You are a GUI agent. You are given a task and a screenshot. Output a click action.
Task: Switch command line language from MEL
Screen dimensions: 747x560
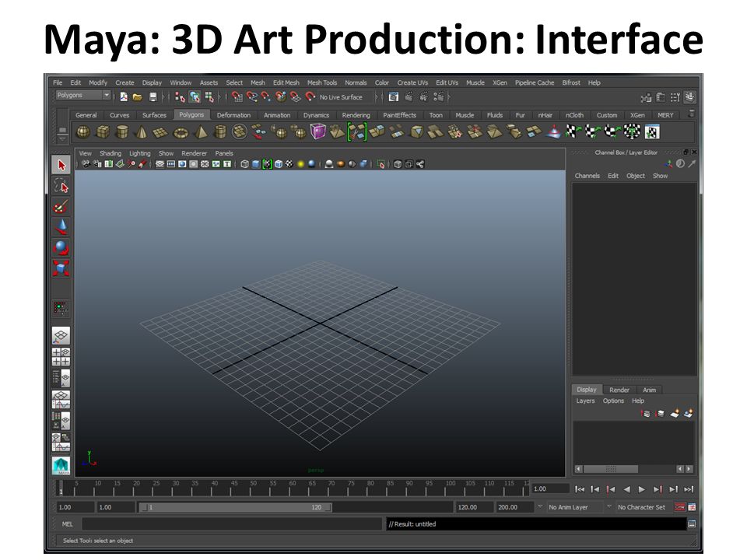pyautogui.click(x=67, y=523)
